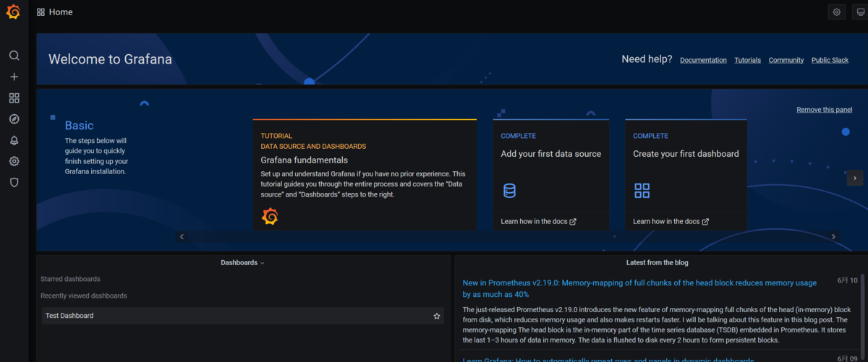Advance setup cards with right arrow button
Viewport: 868px width, 362px height.
pos(855,178)
